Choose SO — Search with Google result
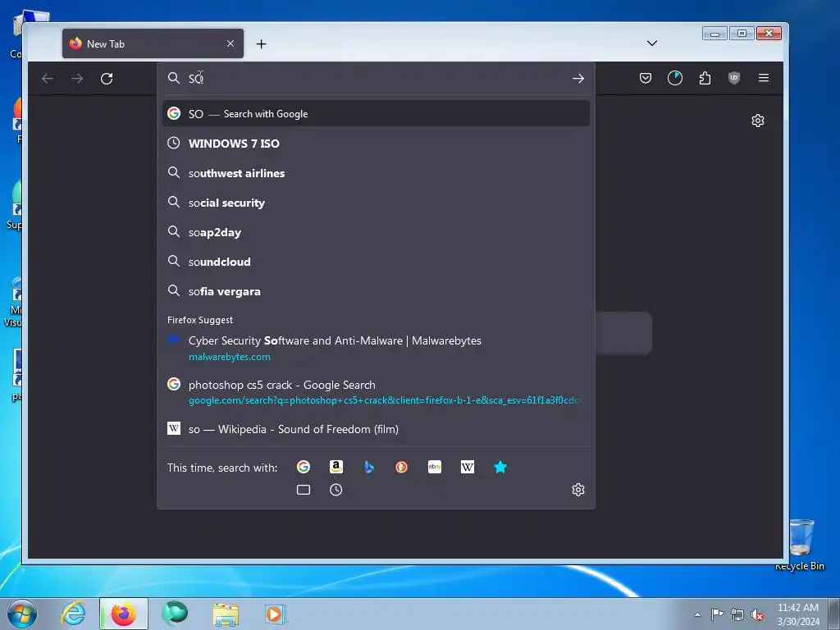 pyautogui.click(x=376, y=113)
